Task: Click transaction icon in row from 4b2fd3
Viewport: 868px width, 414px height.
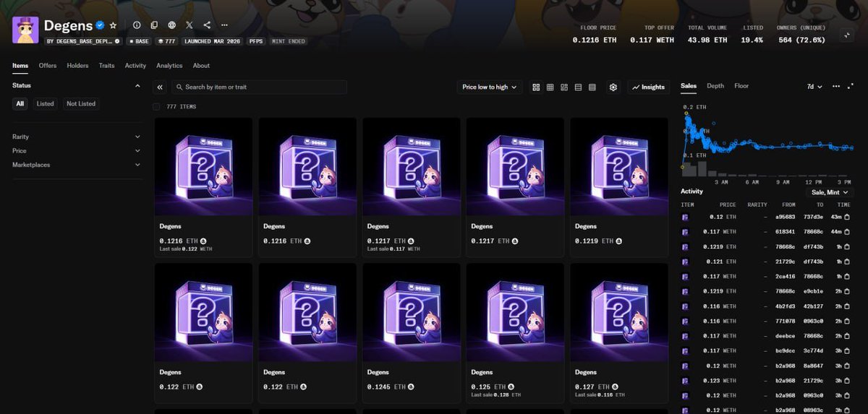Action: tap(846, 306)
